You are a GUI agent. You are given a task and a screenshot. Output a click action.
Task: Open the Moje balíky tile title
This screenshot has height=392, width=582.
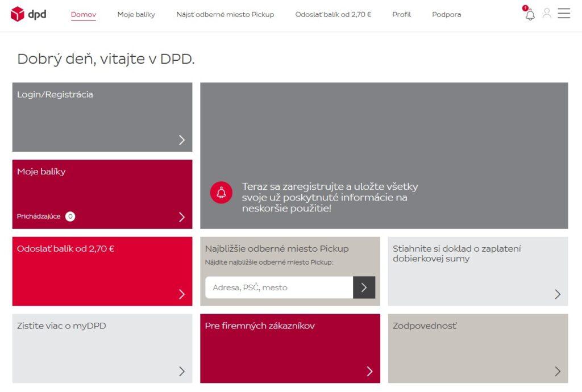click(x=41, y=172)
